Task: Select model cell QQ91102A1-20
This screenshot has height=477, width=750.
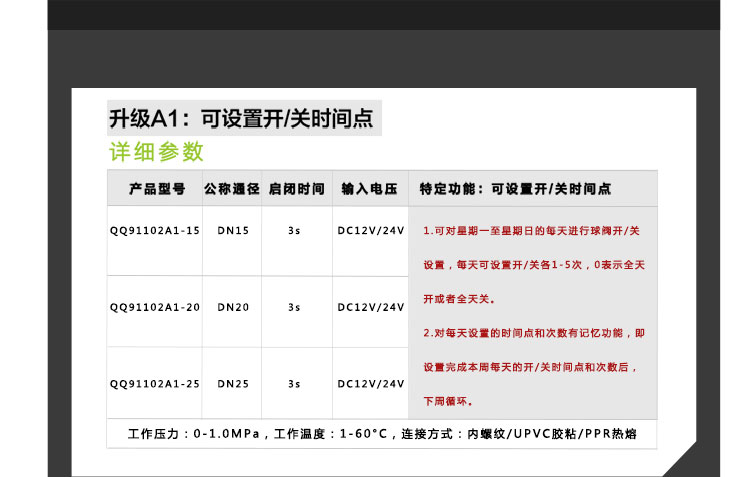Action: coord(155,307)
